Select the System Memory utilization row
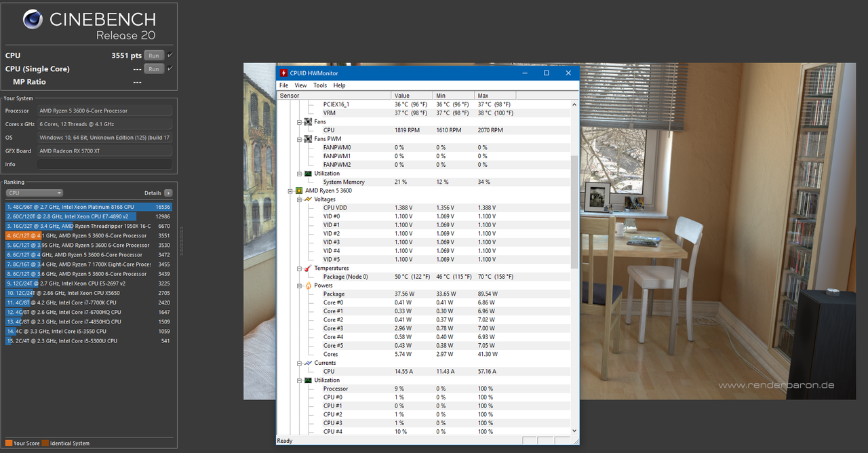Screen dimensions: 868x453 [x=424, y=182]
